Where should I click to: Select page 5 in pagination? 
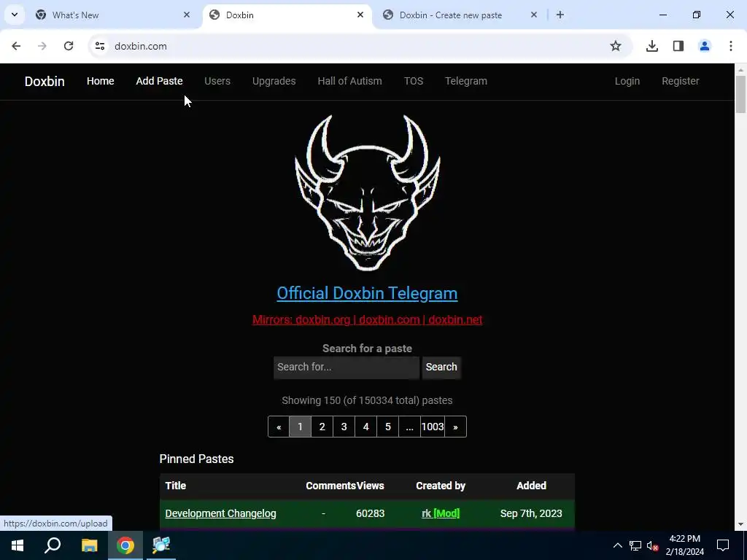click(388, 427)
